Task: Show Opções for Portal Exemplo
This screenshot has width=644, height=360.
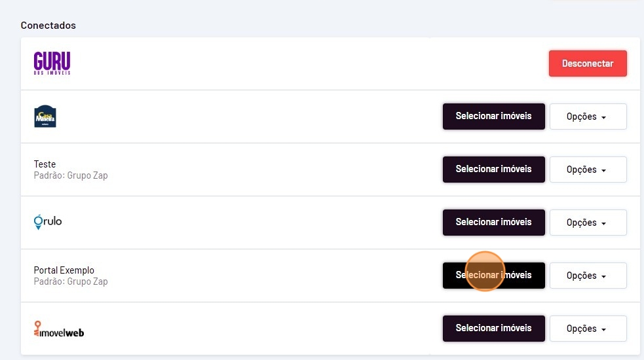Action: point(587,276)
